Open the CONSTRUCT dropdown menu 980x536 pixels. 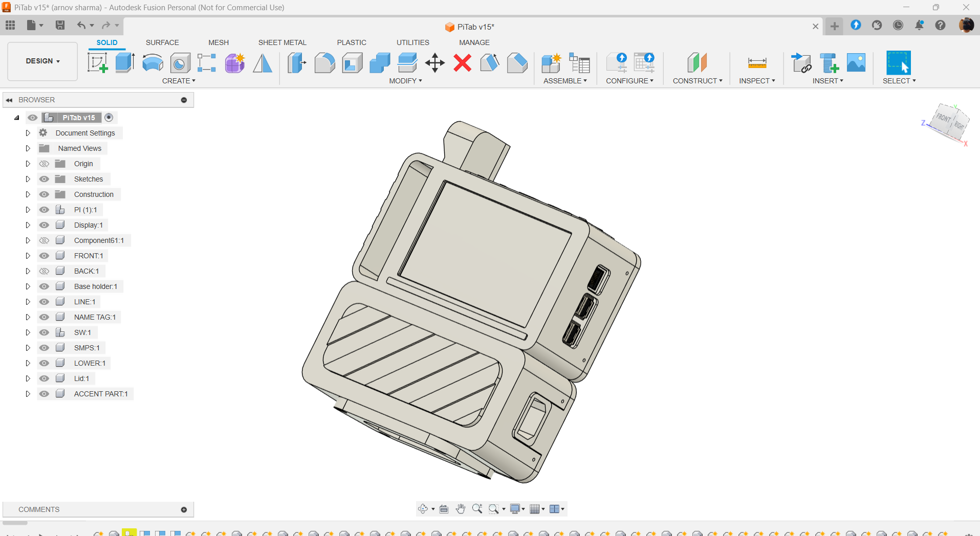tap(698, 81)
